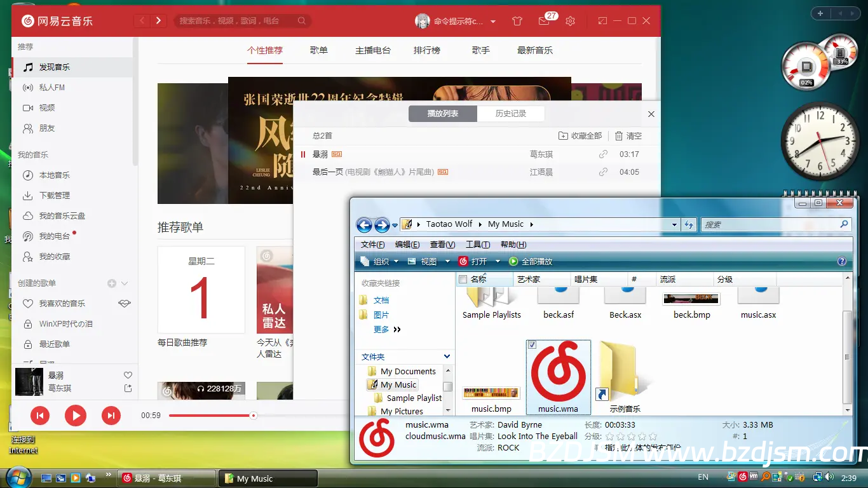
Task: Switch to the 排行榜 tab
Action: [427, 50]
